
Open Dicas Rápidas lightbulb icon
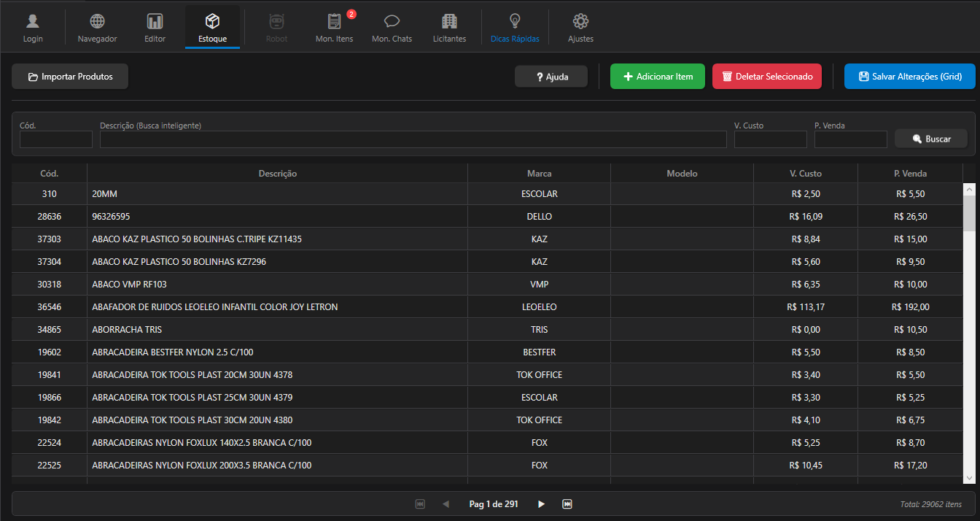click(515, 22)
